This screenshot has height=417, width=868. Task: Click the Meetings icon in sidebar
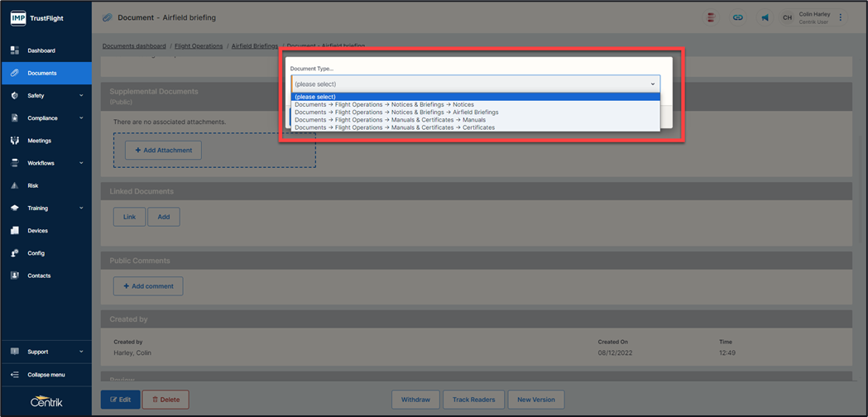15,141
